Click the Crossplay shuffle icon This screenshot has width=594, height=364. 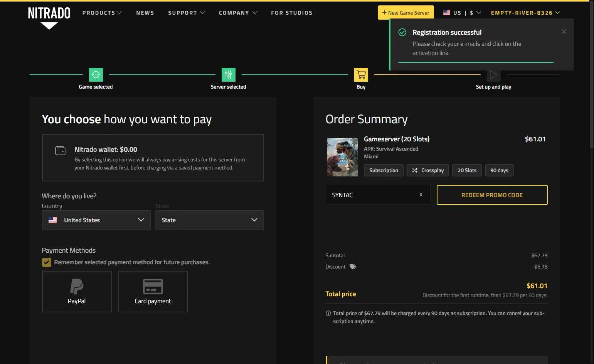point(415,170)
